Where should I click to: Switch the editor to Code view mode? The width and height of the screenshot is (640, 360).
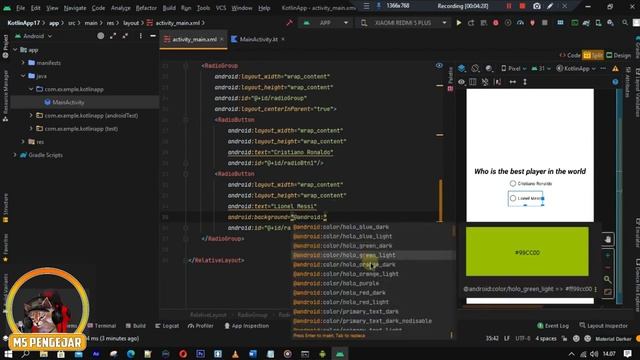[570, 55]
